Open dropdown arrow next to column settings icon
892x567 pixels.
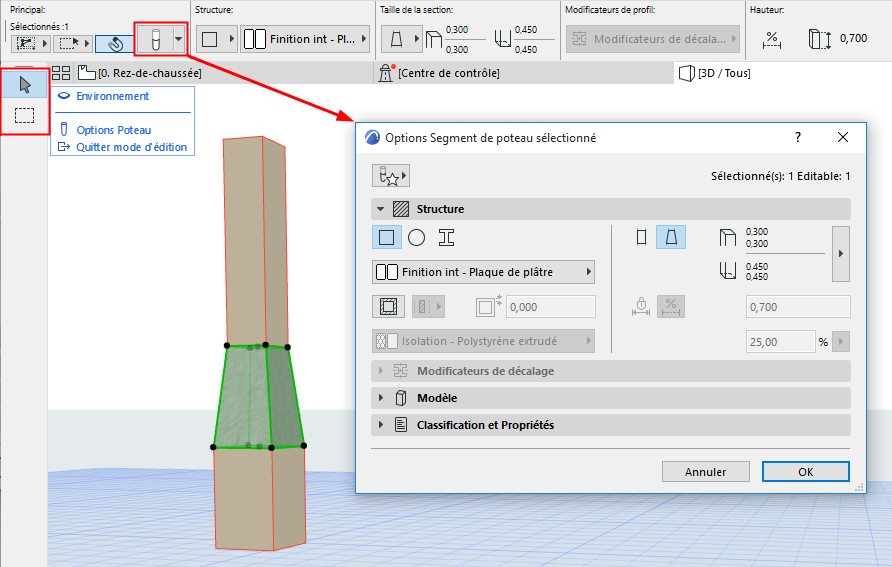coord(179,39)
